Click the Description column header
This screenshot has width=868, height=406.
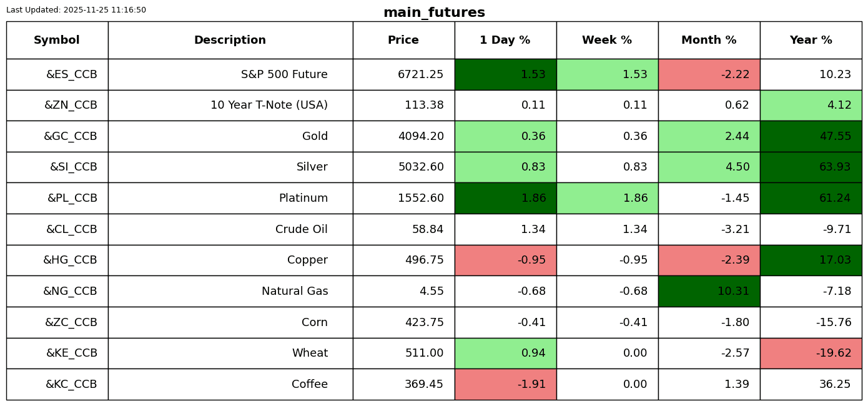230,41
